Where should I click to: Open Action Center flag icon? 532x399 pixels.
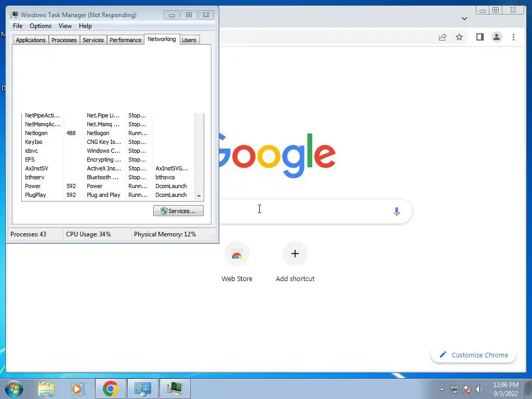point(467,389)
